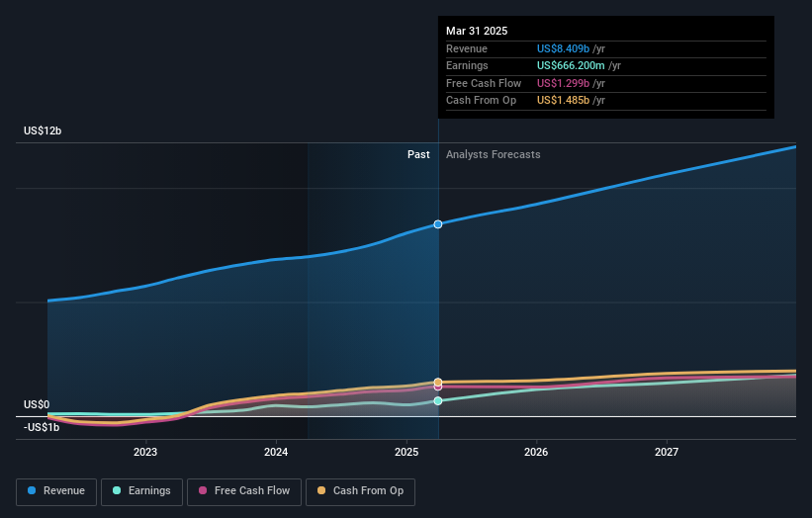Image resolution: width=812 pixels, height=518 pixels.
Task: Click the US$8.409b revenue value
Action: [563, 48]
